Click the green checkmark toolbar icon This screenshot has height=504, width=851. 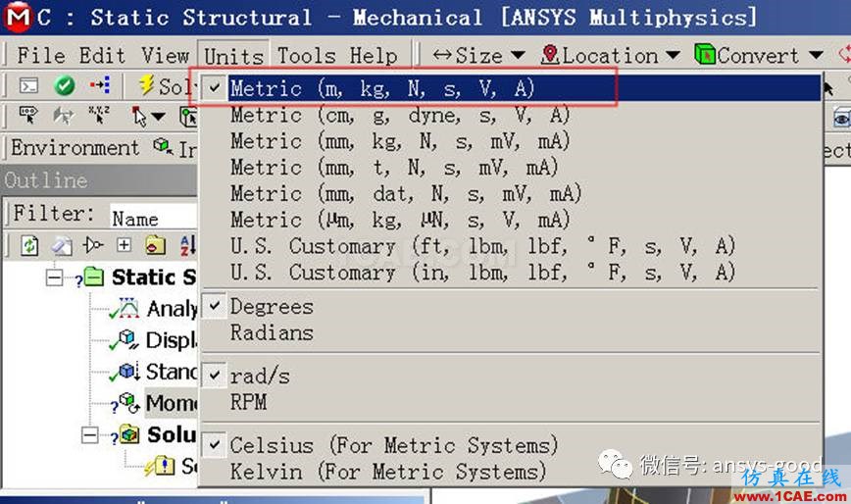point(64,85)
